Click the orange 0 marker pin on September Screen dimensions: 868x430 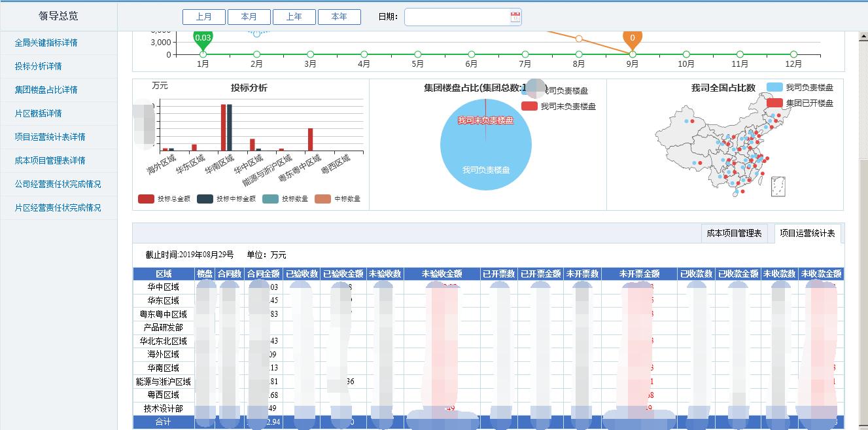click(x=632, y=39)
